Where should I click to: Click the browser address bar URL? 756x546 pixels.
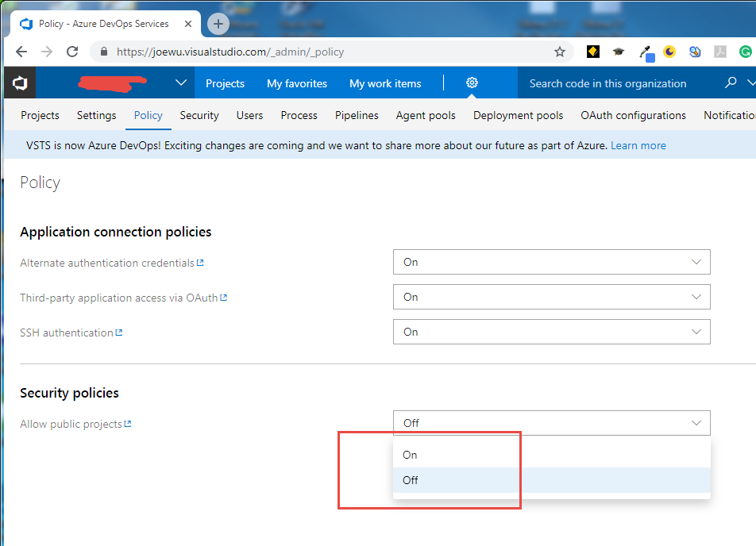230,52
